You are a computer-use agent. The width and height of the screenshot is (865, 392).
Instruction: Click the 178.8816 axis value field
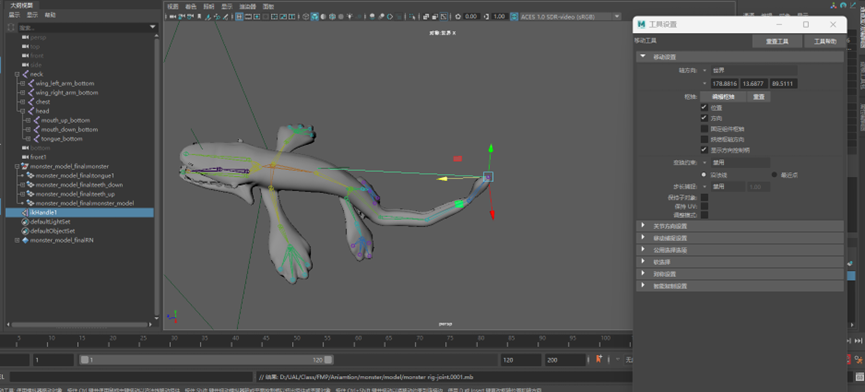724,84
